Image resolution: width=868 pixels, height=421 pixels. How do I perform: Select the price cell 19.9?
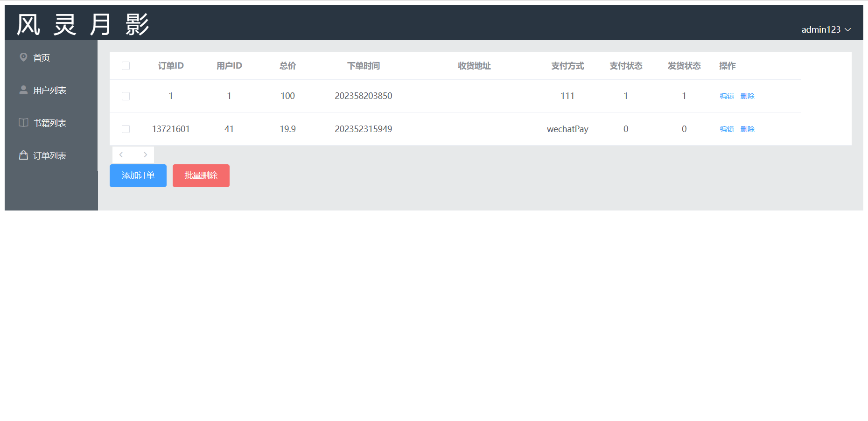(287, 129)
